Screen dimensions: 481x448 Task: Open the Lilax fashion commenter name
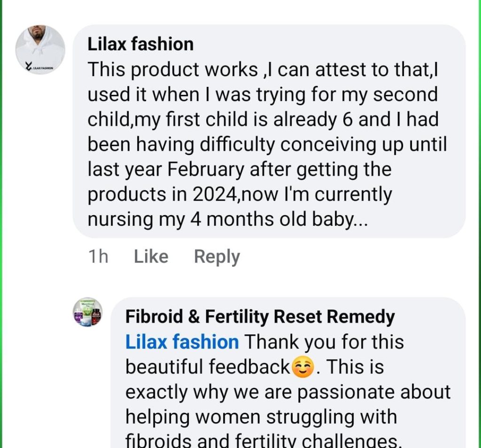click(x=140, y=44)
